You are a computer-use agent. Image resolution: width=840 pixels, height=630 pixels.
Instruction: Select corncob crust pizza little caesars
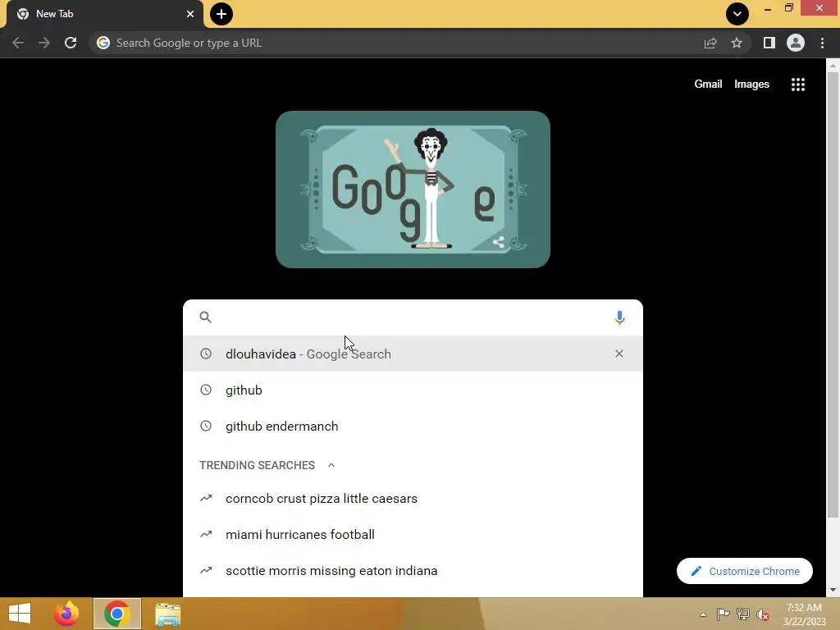[413, 498]
